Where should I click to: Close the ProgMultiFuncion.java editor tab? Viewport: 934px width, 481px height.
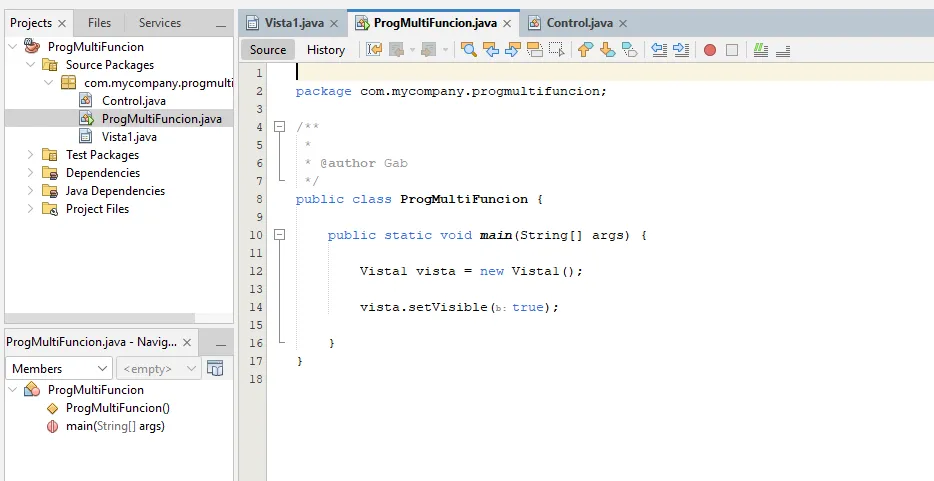tap(507, 24)
